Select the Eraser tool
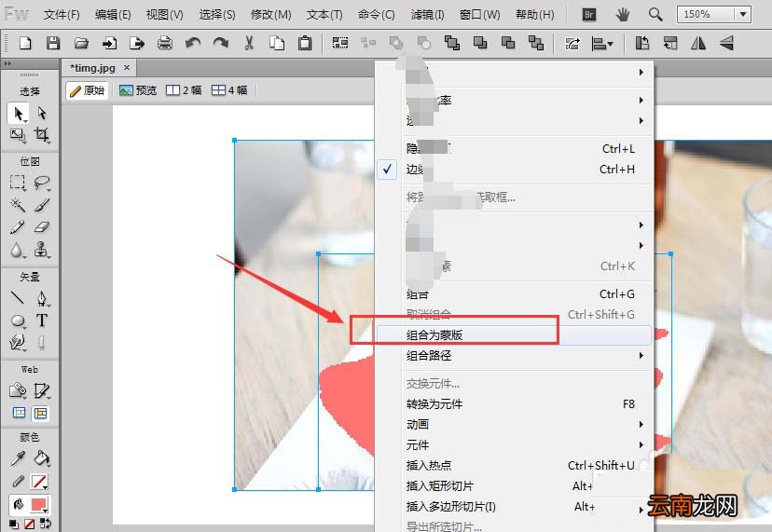 (x=42, y=227)
